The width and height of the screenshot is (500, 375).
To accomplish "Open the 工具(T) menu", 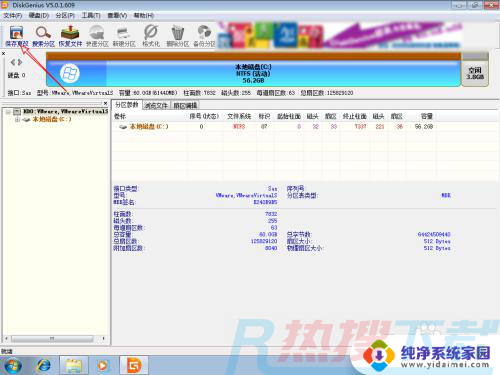I will click(91, 15).
